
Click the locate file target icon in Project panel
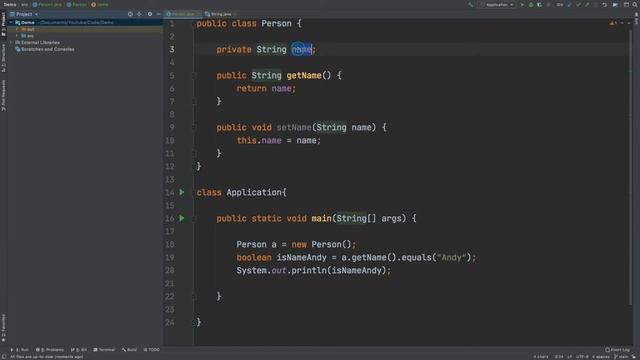pos(130,14)
